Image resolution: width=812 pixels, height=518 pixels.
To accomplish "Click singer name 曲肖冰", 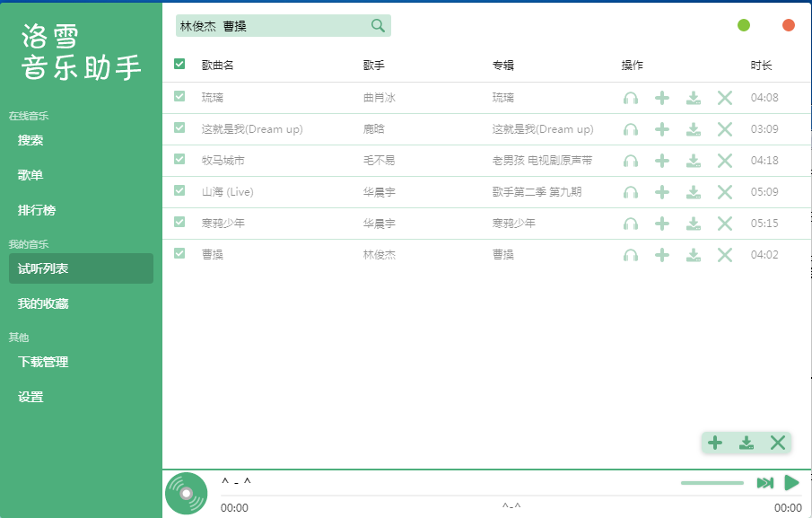I will tap(380, 98).
